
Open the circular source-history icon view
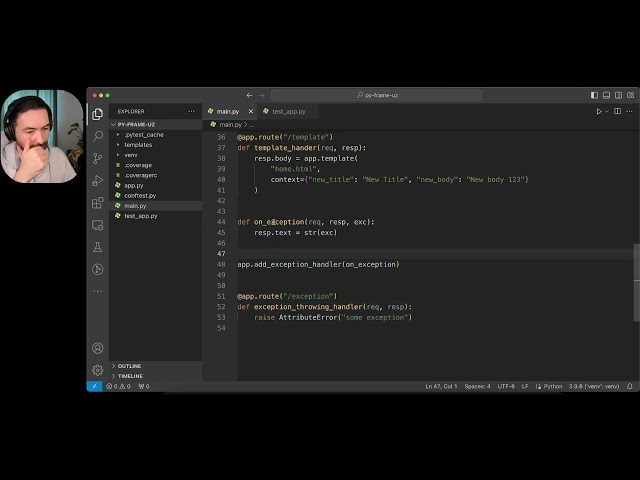point(98,269)
